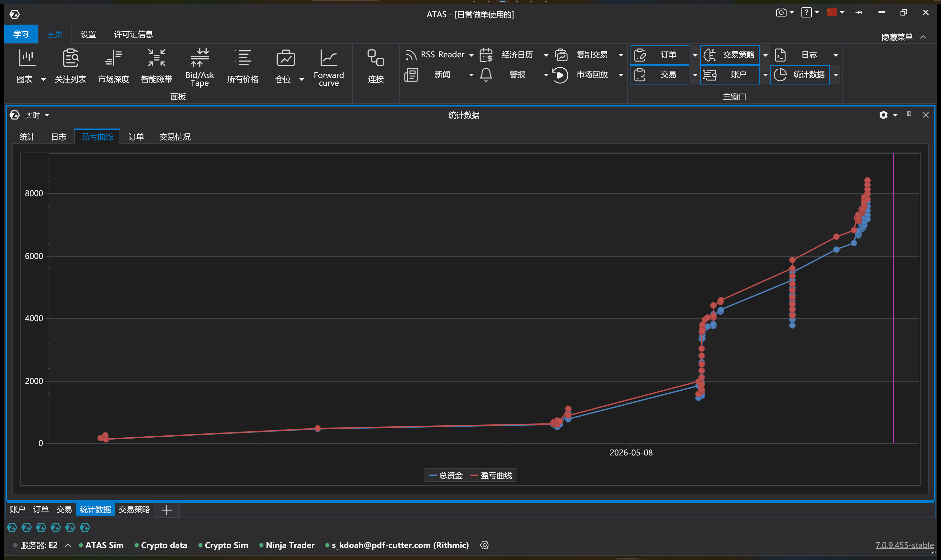This screenshot has width=941, height=560.
Task: Click the first workspace icon below tabs
Action: click(x=12, y=527)
